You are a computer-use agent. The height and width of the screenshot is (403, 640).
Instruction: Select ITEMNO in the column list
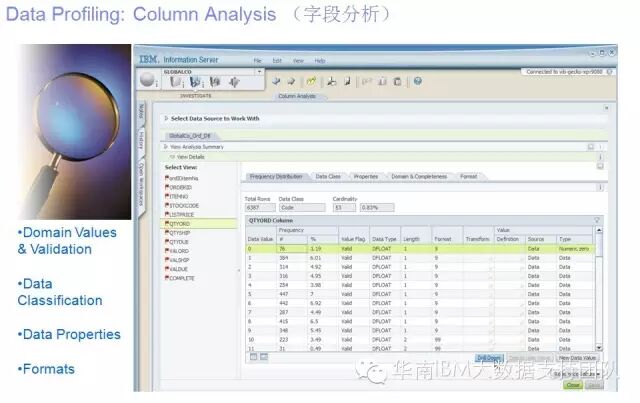pyautogui.click(x=177, y=196)
